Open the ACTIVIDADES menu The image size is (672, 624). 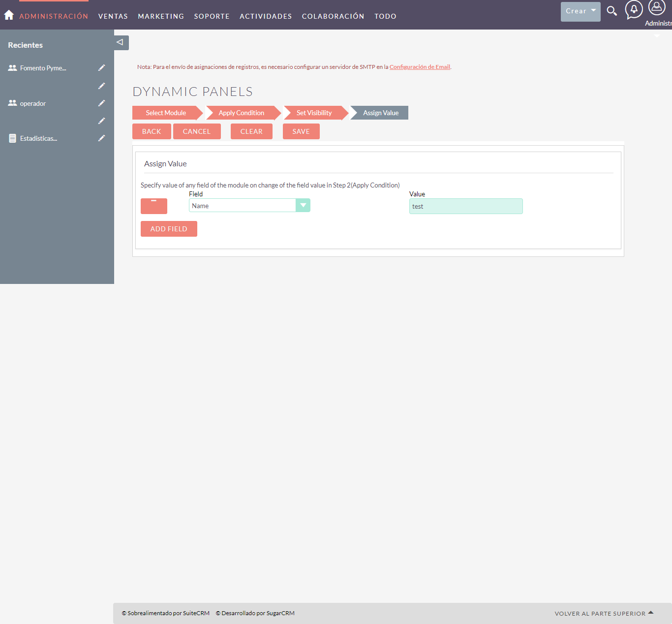coord(266,16)
